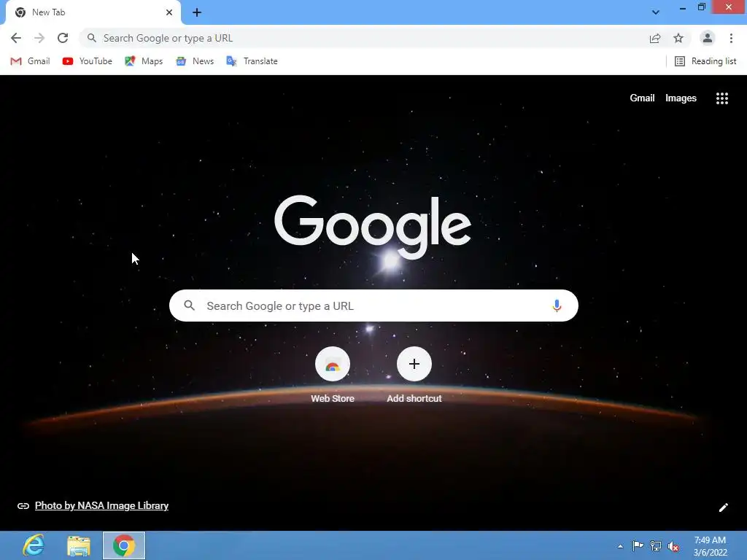Open the Action Center flag icon
Viewport: 747px width, 560px height.
(x=638, y=545)
